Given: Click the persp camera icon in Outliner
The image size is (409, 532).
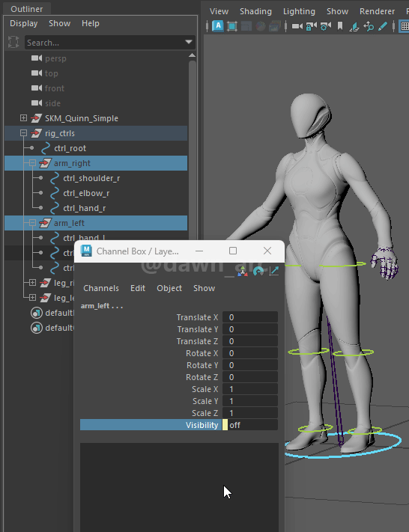Looking at the screenshot, I should point(37,58).
